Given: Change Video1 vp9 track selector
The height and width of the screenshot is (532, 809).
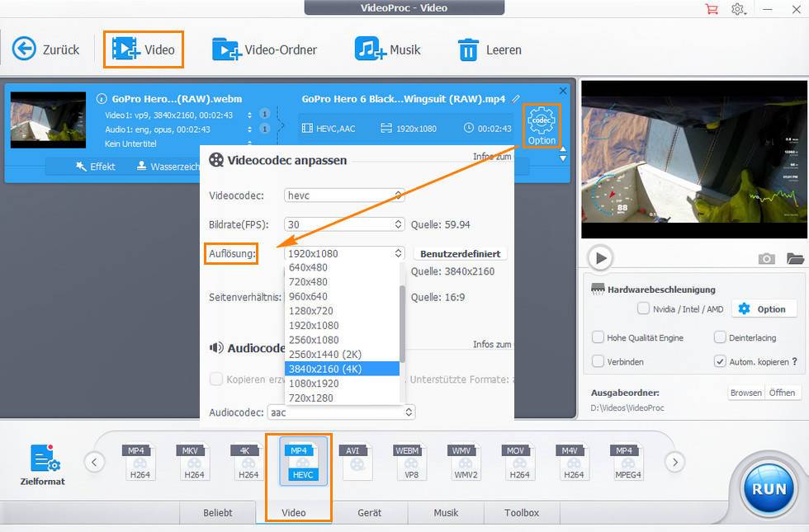Looking at the screenshot, I should tap(249, 115).
